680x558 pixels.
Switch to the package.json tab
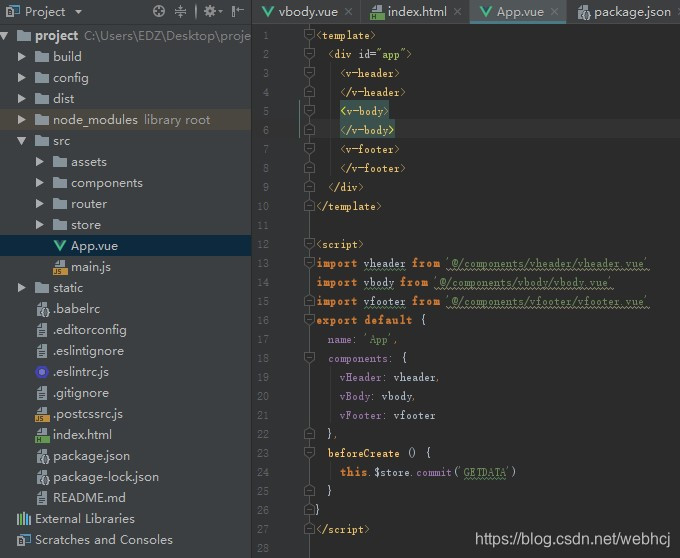tap(624, 12)
